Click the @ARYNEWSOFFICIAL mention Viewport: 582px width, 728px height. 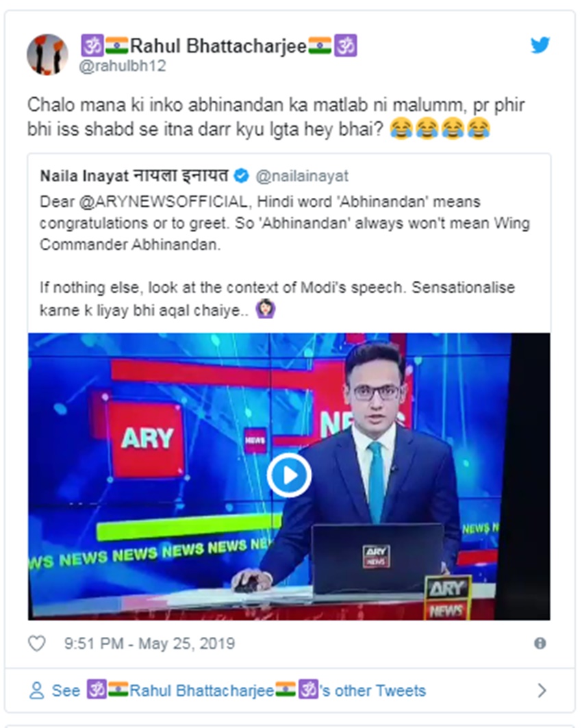[x=164, y=201]
